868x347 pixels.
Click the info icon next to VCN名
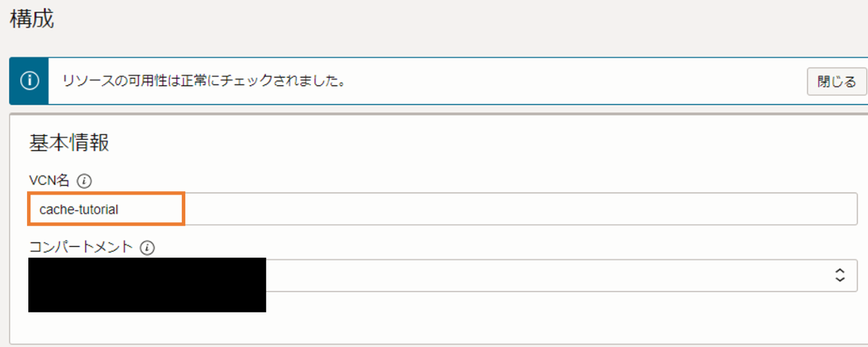84,181
